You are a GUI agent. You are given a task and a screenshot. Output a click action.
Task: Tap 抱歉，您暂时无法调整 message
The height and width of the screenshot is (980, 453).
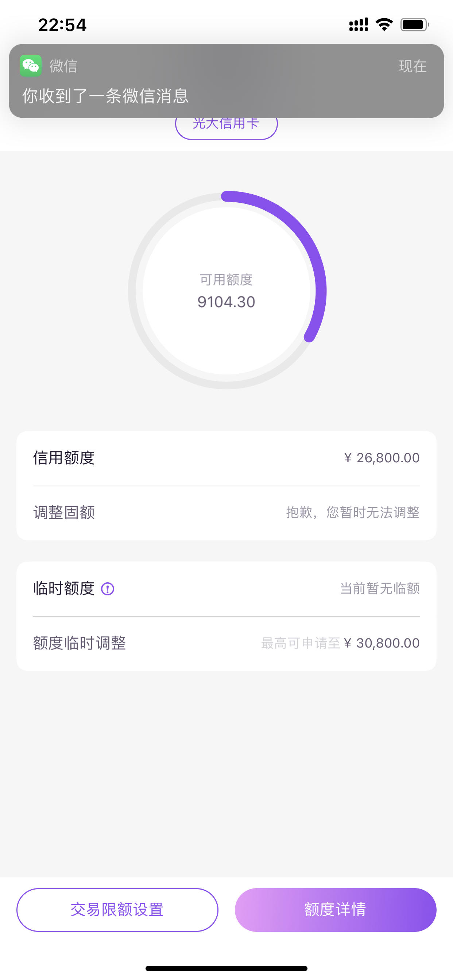[353, 513]
